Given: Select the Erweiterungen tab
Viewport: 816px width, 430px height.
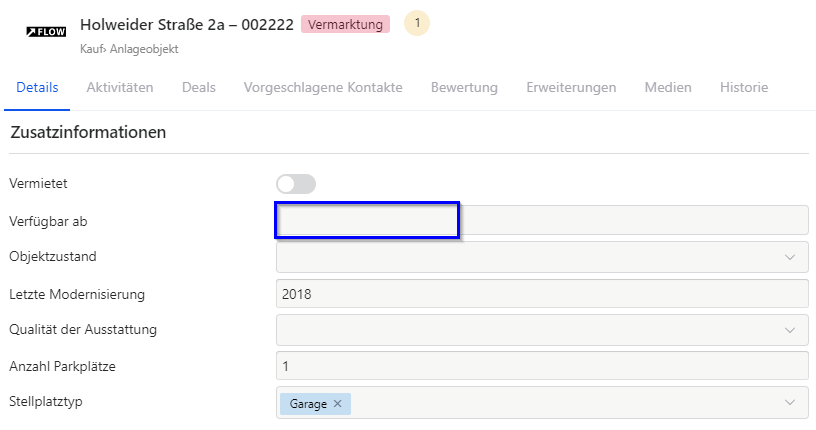Looking at the screenshot, I should tap(571, 87).
